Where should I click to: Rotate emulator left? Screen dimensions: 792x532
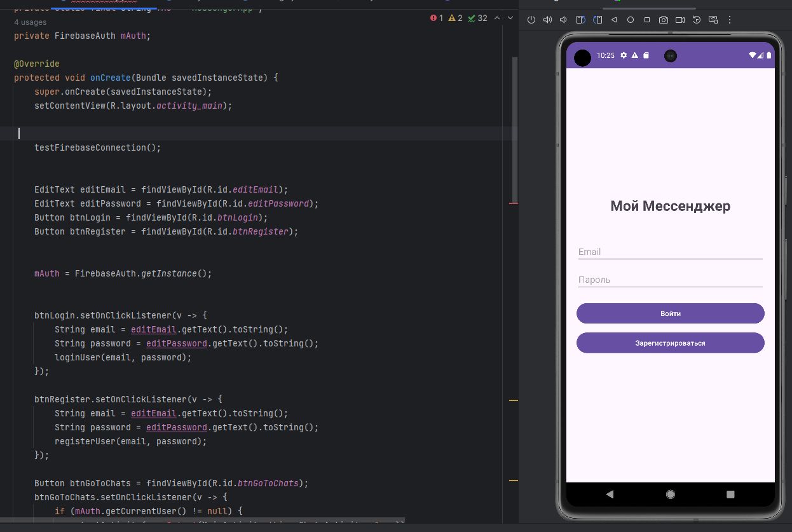click(x=580, y=20)
